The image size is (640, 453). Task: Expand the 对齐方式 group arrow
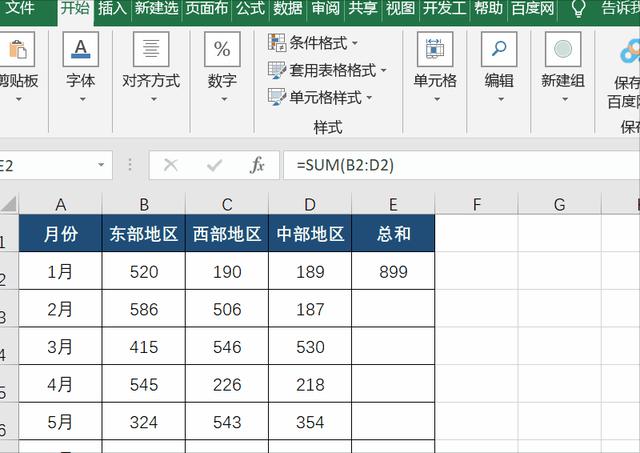(x=153, y=99)
